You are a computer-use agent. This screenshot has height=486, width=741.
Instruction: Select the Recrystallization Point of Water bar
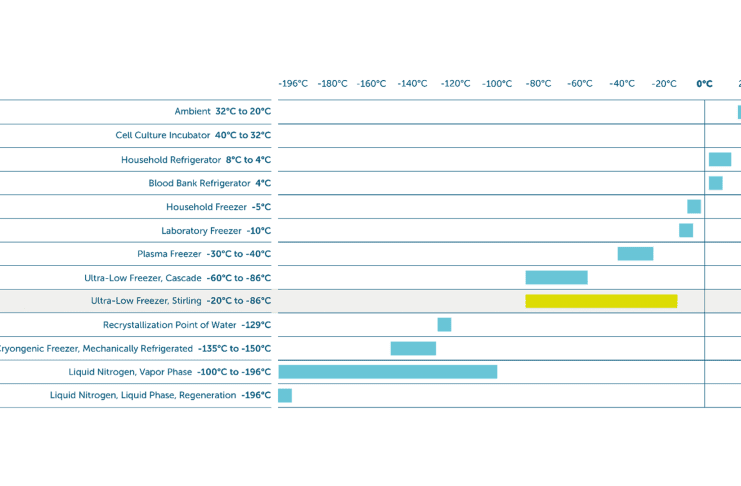tap(444, 324)
